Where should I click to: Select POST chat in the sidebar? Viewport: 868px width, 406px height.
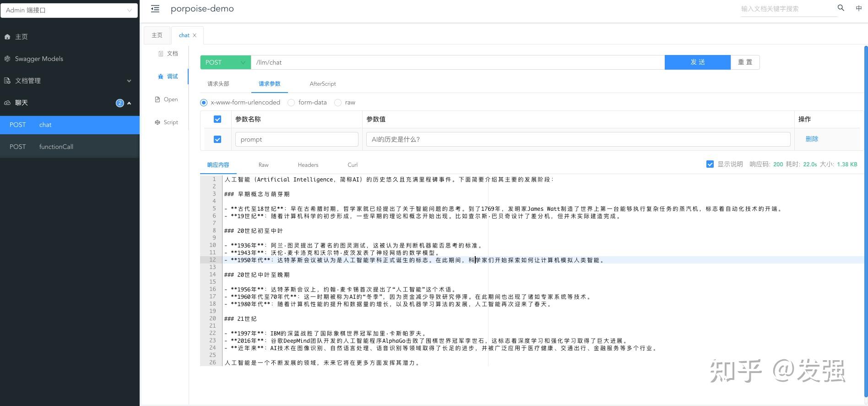(70, 125)
